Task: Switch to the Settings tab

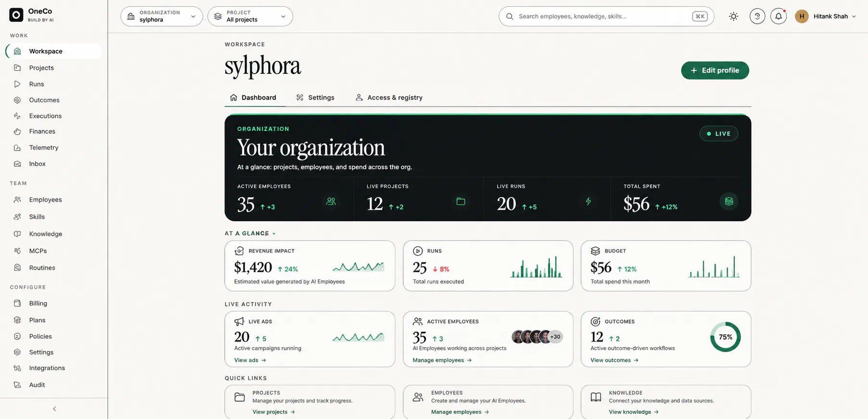Action: coord(315,98)
